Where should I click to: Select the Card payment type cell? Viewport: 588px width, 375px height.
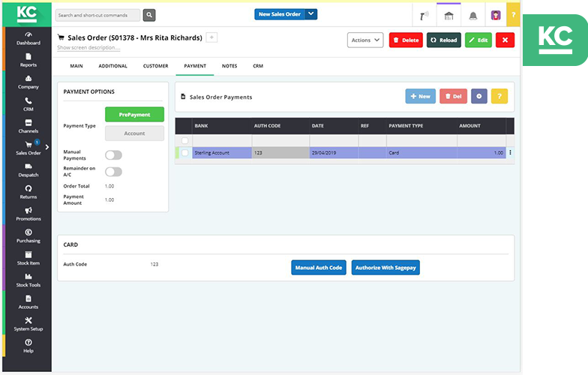click(421, 153)
